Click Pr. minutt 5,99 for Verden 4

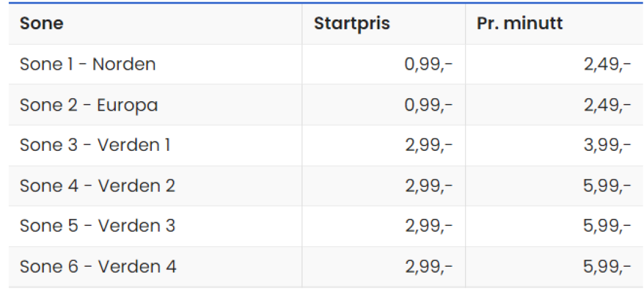[x=607, y=267]
